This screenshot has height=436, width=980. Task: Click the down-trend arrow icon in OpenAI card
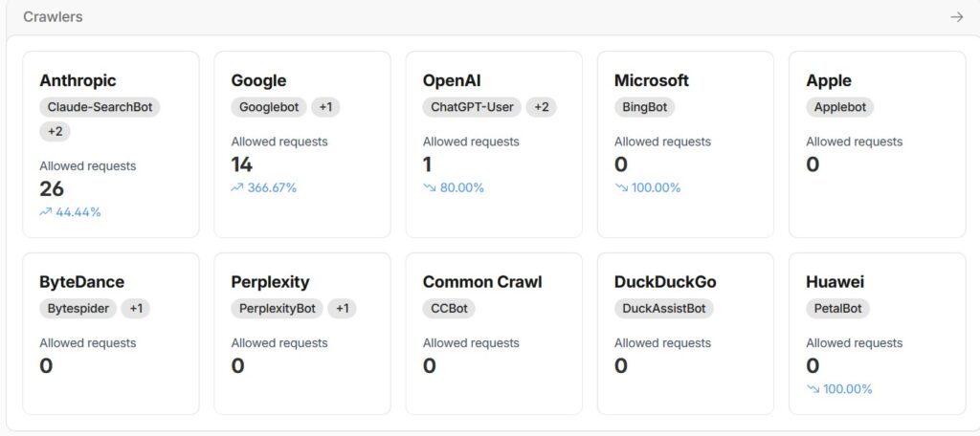[x=430, y=187]
